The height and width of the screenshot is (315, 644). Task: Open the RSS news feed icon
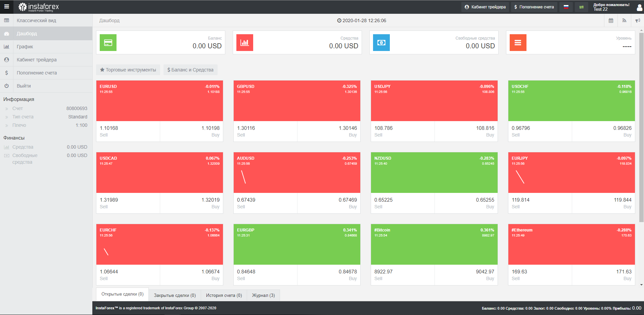pos(624,20)
